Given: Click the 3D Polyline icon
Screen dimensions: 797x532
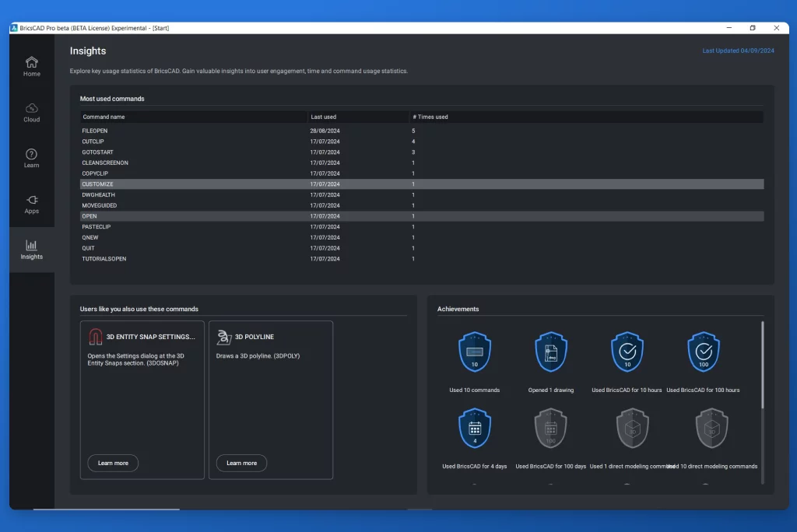Looking at the screenshot, I should (x=223, y=337).
